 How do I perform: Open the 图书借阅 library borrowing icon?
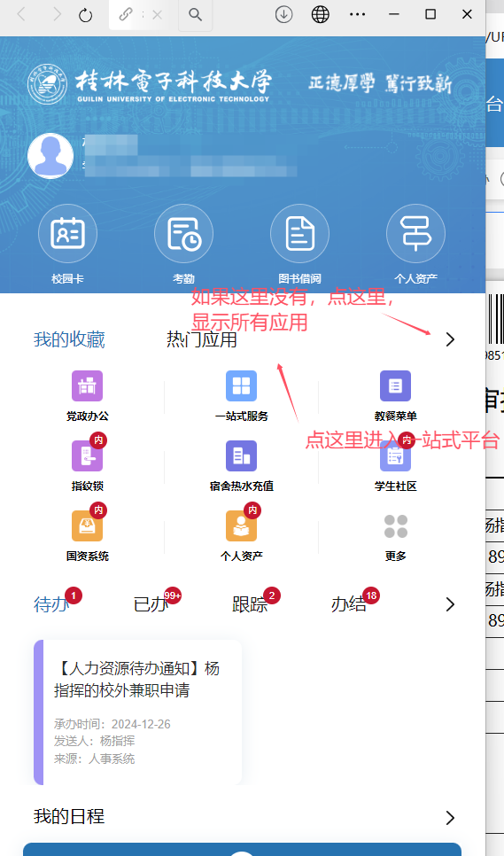tap(299, 234)
